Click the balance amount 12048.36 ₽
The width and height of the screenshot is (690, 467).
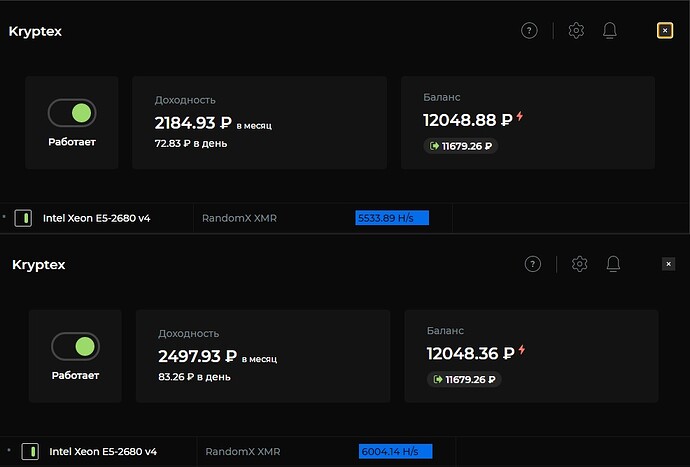tap(470, 353)
